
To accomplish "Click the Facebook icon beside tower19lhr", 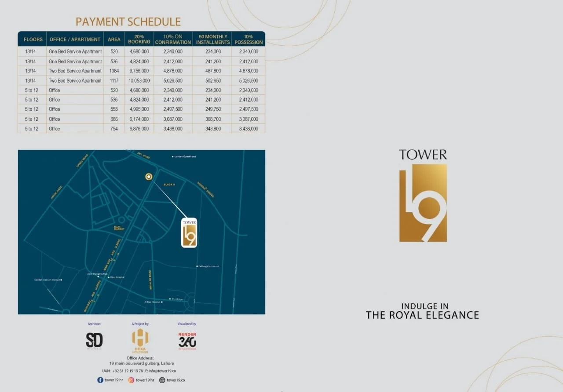I will (x=100, y=380).
